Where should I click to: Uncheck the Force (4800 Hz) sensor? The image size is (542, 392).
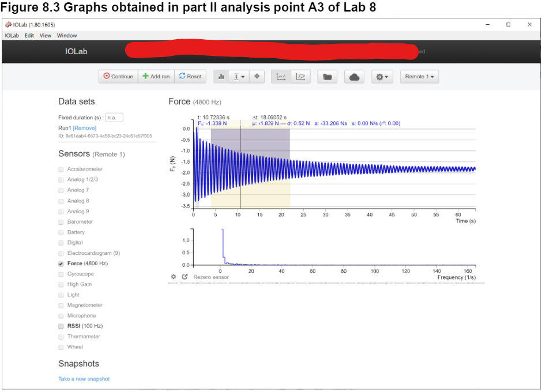[61, 263]
